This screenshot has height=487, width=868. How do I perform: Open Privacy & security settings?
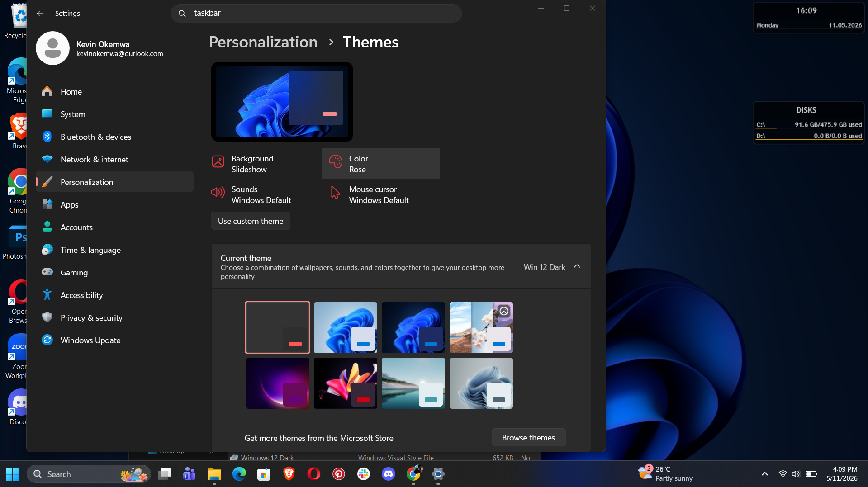(x=114, y=318)
